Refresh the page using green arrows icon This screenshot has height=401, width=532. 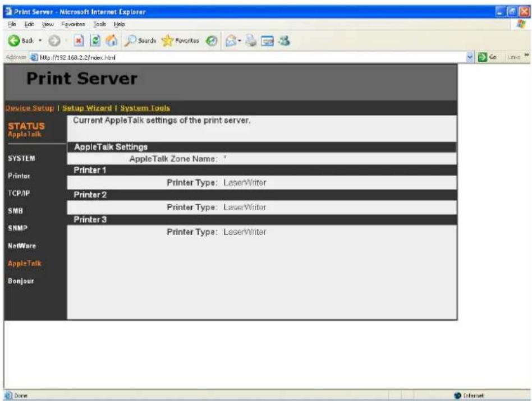(x=95, y=41)
